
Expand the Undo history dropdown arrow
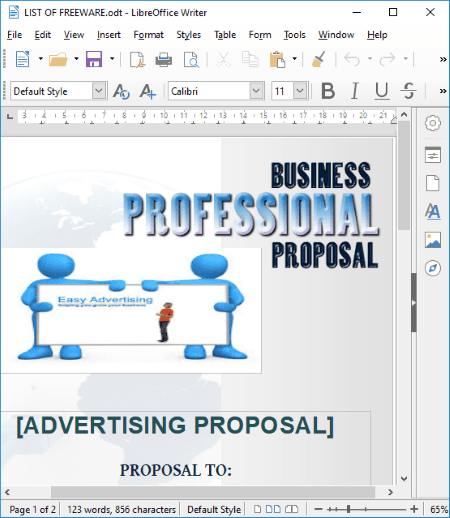pyautogui.click(x=370, y=59)
